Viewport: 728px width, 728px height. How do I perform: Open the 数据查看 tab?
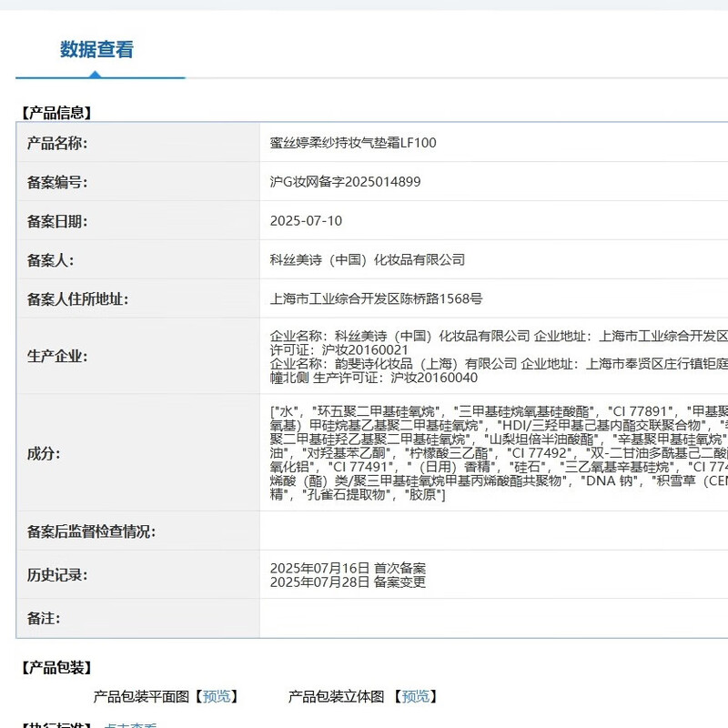pyautogui.click(x=97, y=50)
